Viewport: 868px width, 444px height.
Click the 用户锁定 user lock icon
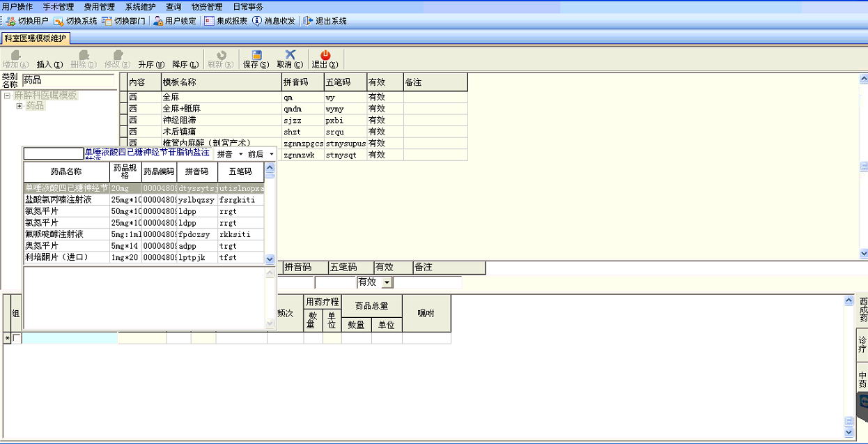[x=158, y=21]
